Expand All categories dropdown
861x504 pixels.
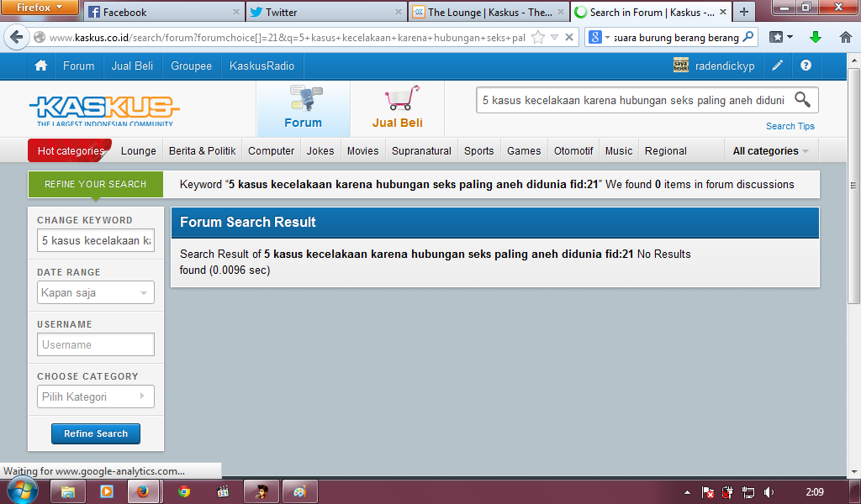770,151
